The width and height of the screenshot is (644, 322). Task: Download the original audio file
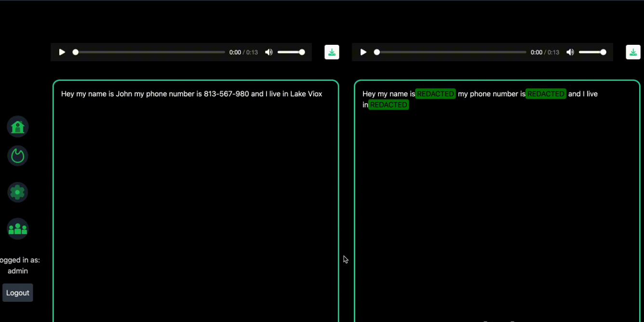coord(332,52)
